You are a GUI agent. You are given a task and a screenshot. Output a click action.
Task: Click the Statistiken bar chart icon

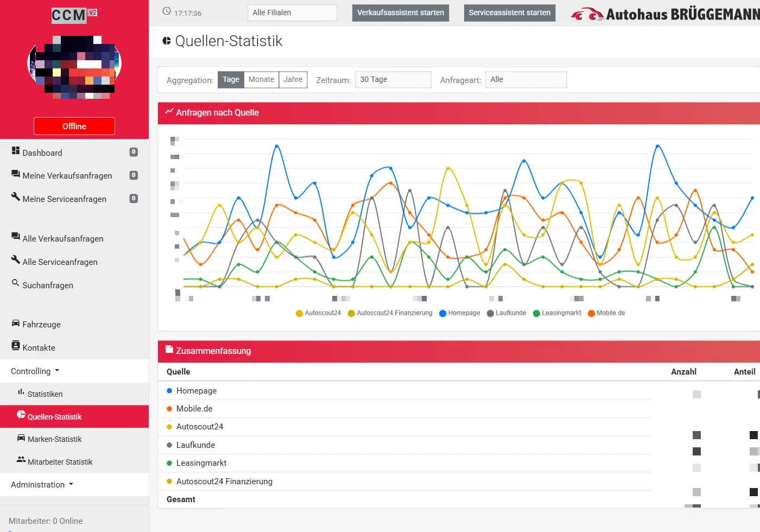[x=21, y=392]
